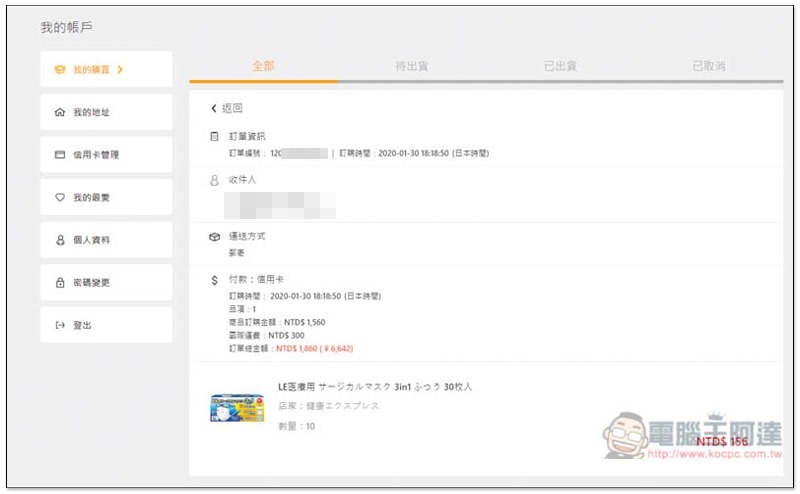The width and height of the screenshot is (800, 494).
Task: Expand the orange chevron beside 我的購買
Action: coord(120,70)
